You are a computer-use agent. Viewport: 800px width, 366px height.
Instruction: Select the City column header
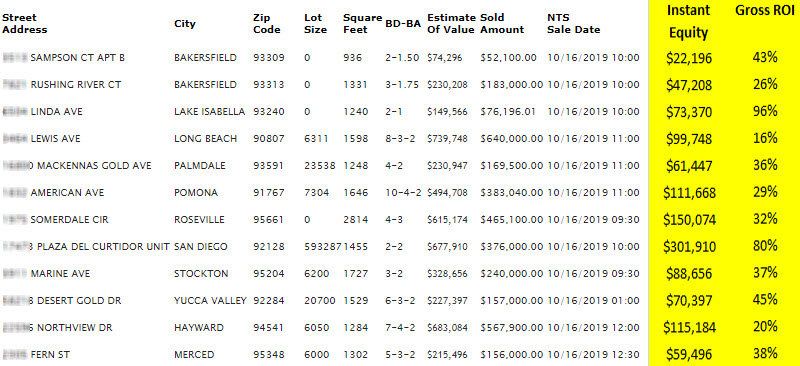pyautogui.click(x=185, y=24)
